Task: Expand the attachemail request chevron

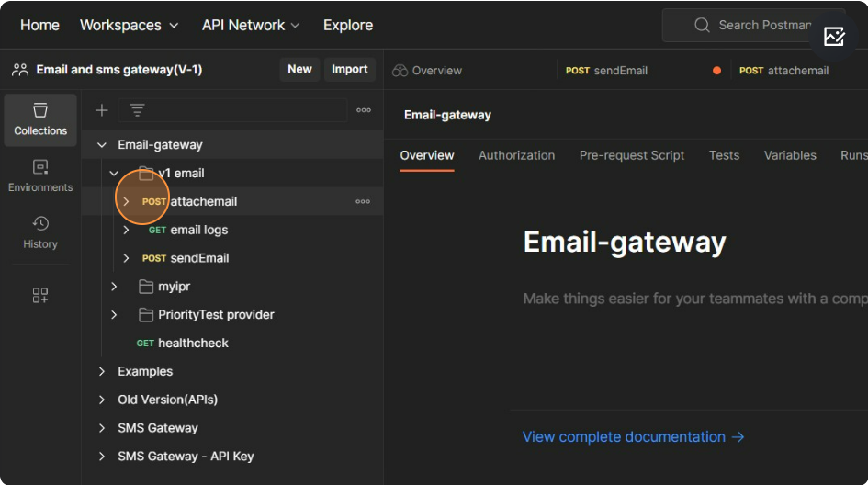Action: 126,201
